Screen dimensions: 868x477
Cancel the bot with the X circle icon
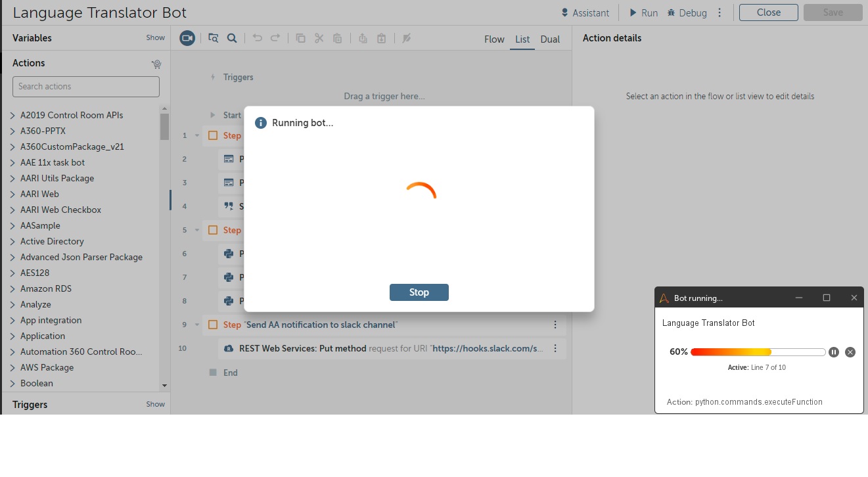point(850,352)
